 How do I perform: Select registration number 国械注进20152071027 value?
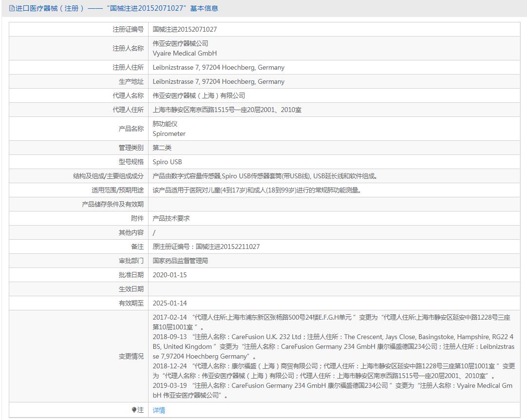point(185,29)
